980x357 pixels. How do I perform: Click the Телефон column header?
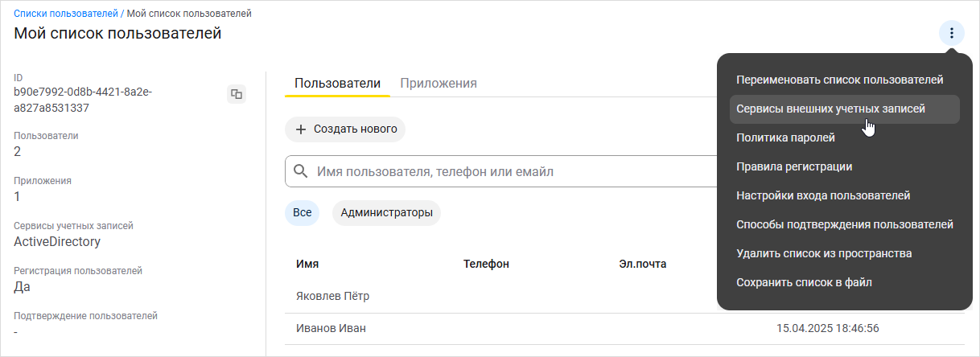pos(487,264)
